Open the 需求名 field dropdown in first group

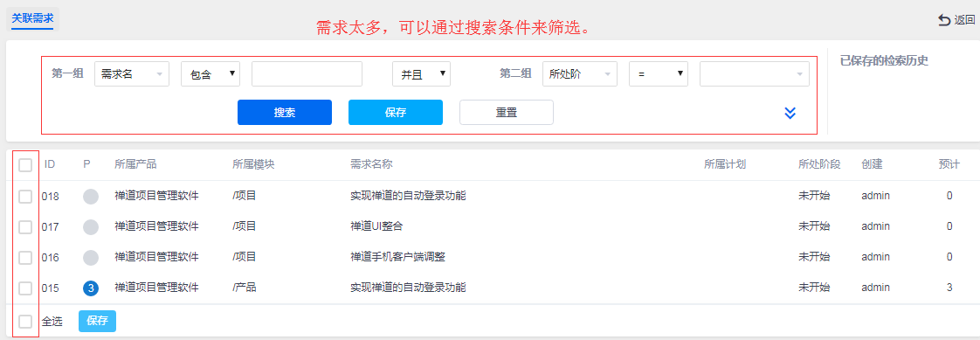click(132, 73)
